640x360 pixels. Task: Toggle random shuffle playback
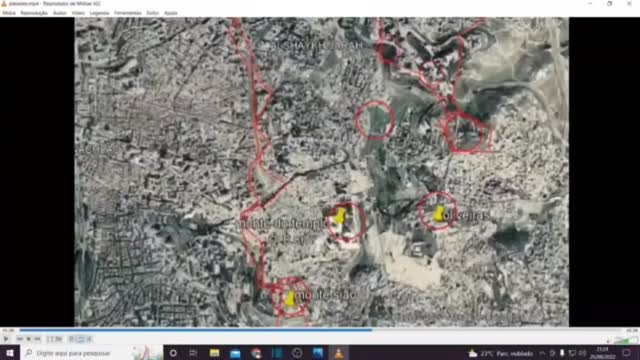click(89, 339)
